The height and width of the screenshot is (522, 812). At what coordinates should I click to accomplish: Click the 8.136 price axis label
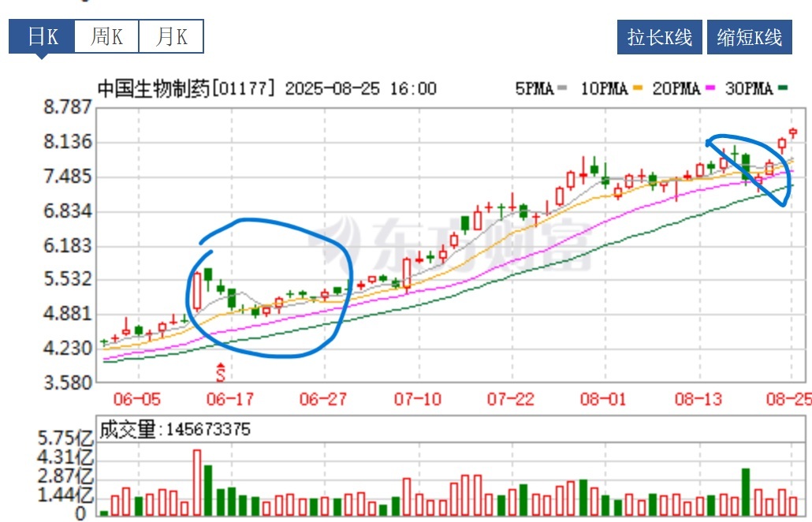[68, 141]
